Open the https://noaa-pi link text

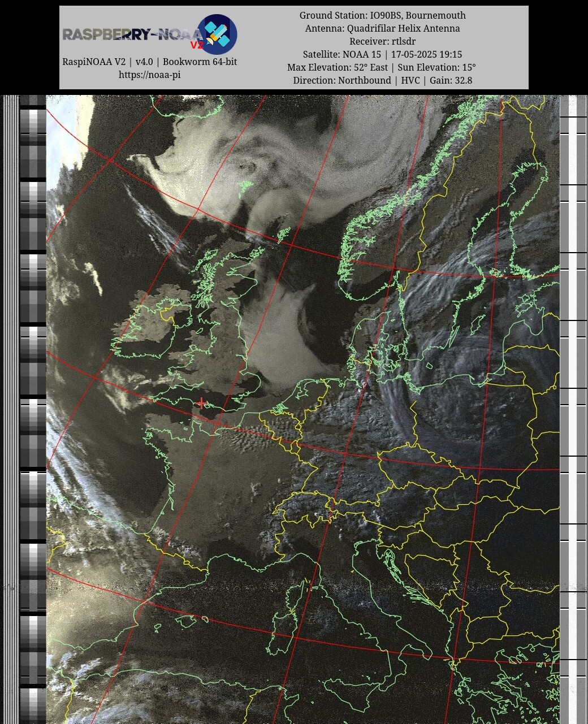click(x=150, y=75)
